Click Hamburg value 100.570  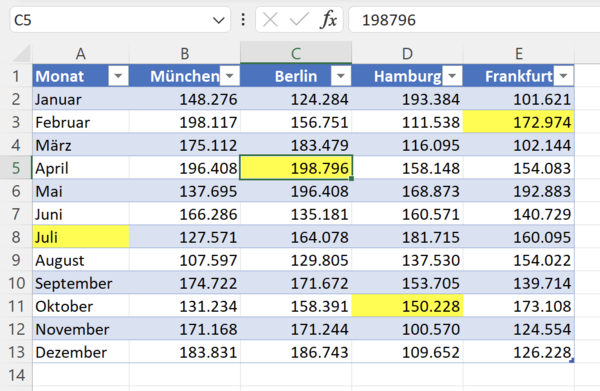[407, 329]
